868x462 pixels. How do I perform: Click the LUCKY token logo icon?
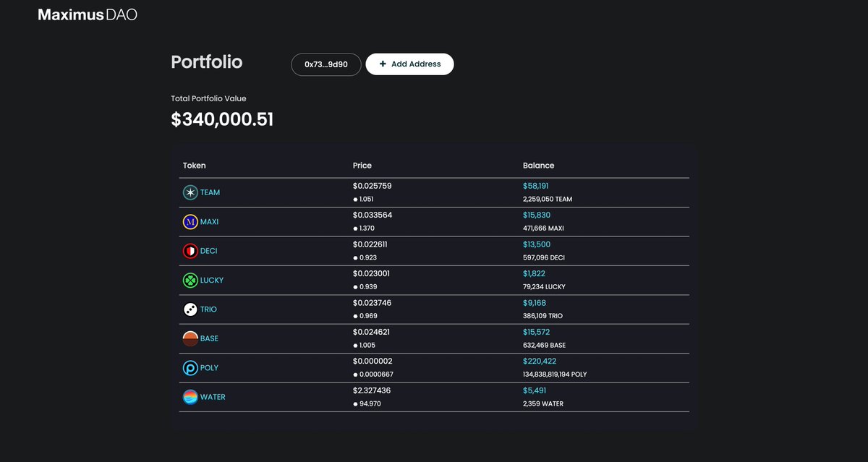[x=189, y=280]
